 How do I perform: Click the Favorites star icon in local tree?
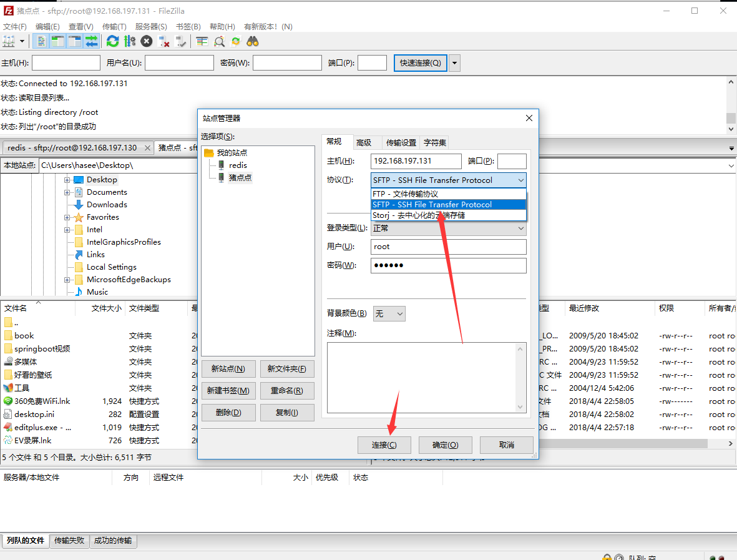79,217
